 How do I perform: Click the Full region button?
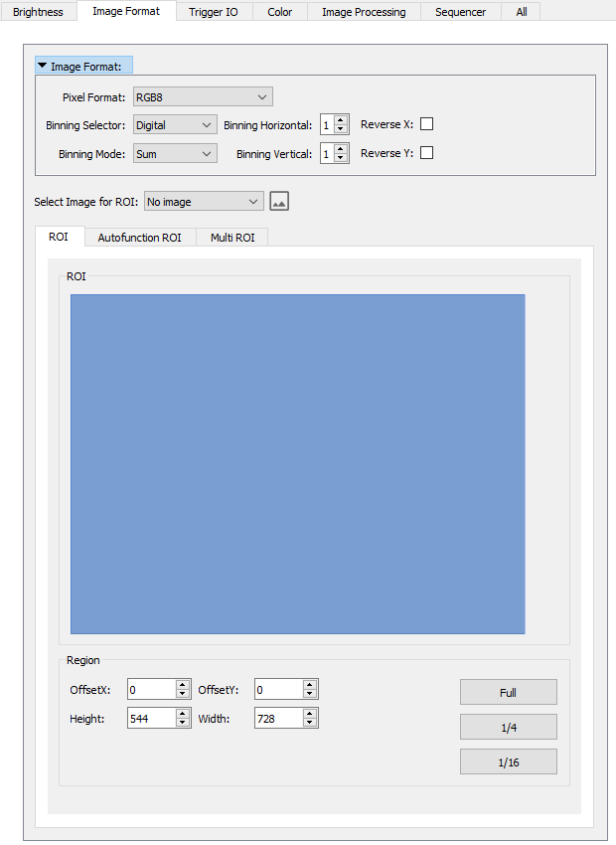508,693
